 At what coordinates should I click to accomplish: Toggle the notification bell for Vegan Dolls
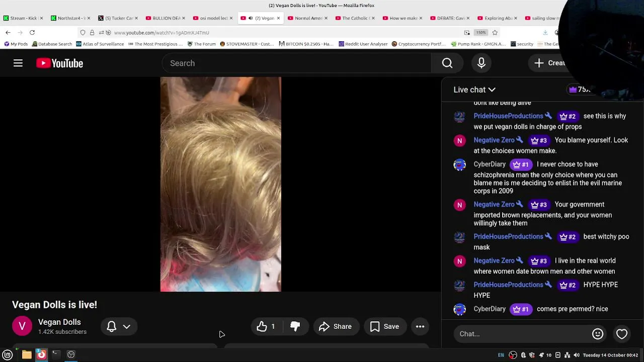[112, 326]
